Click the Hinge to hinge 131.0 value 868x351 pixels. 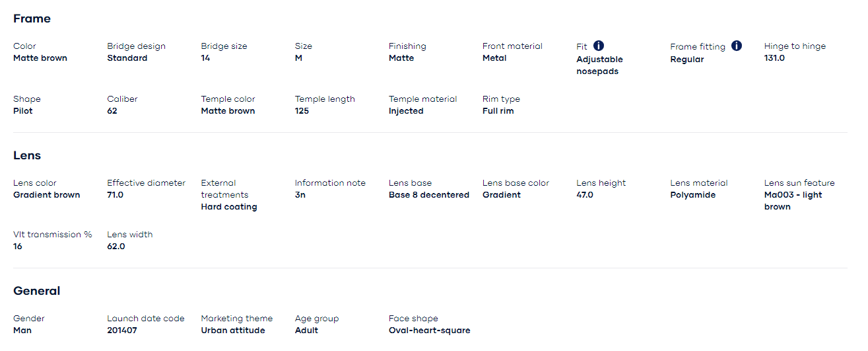(x=774, y=58)
